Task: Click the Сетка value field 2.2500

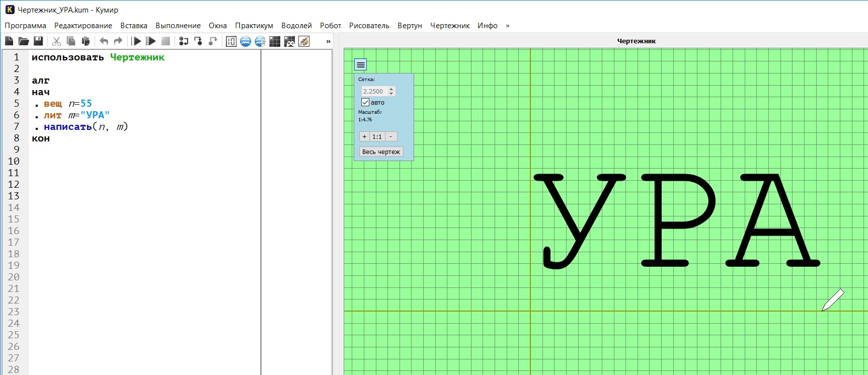Action: (x=374, y=91)
